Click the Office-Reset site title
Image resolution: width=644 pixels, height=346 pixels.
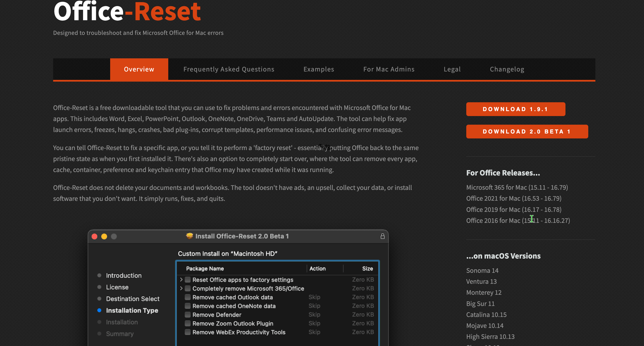coord(127,11)
